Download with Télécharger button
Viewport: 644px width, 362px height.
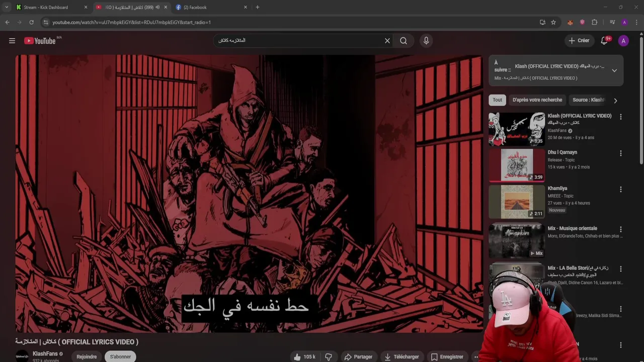click(x=401, y=357)
